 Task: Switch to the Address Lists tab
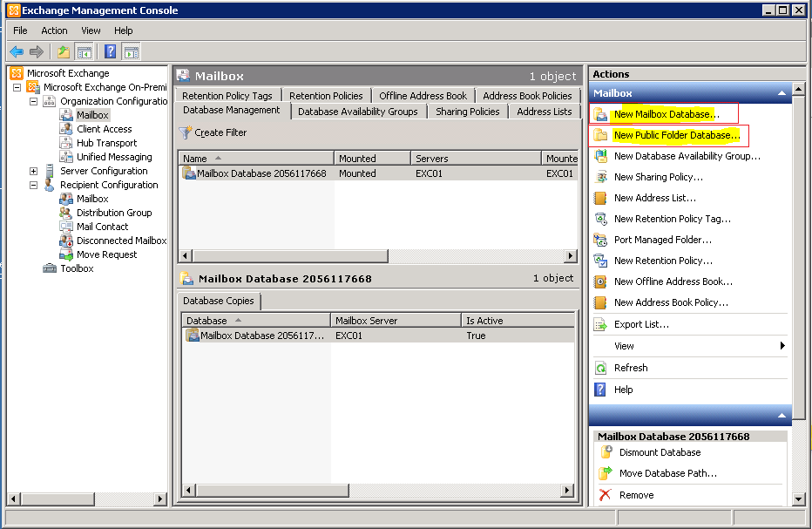pyautogui.click(x=545, y=112)
